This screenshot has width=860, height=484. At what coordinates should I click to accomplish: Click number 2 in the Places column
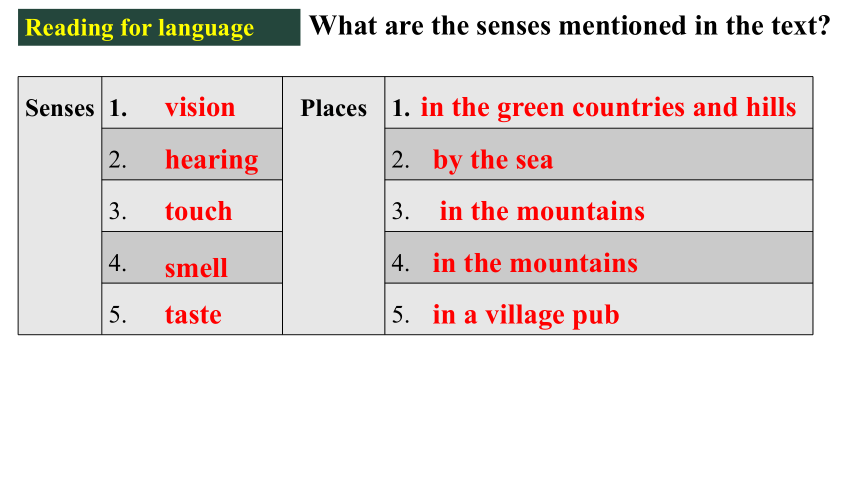coord(400,160)
